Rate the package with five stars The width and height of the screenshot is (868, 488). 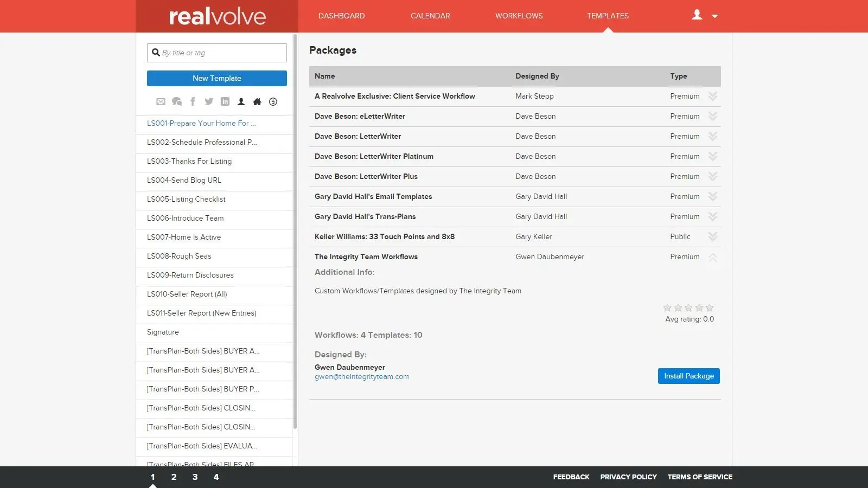[x=709, y=307]
